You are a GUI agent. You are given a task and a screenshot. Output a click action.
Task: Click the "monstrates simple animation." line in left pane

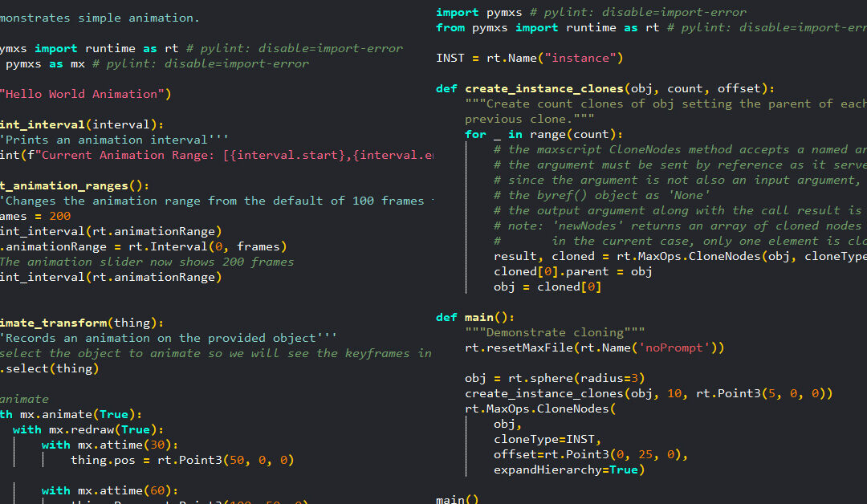click(x=100, y=18)
